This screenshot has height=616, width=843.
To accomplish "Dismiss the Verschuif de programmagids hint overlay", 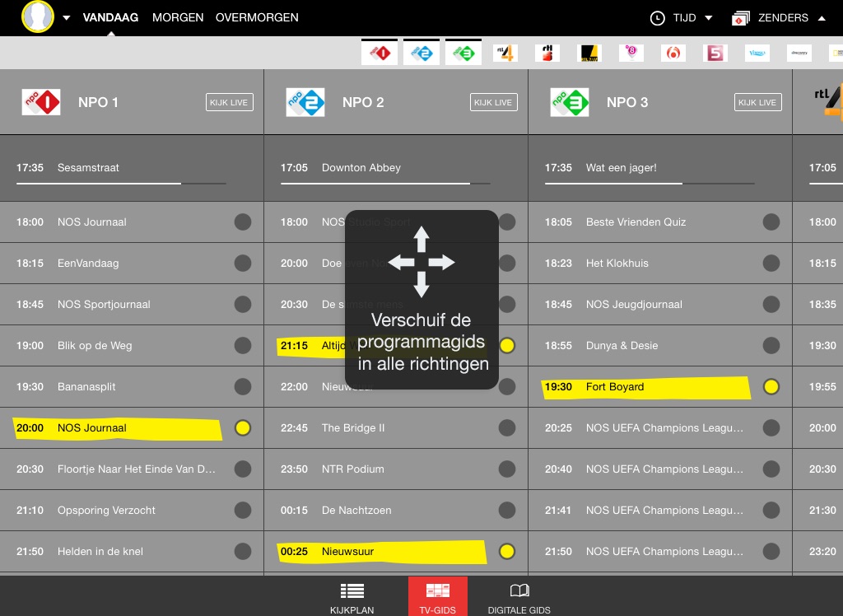I will [x=421, y=300].
